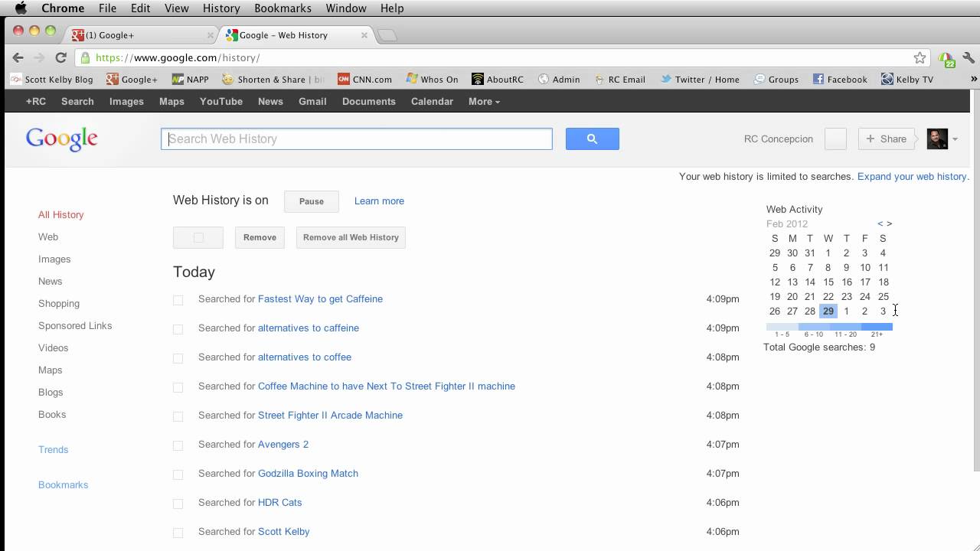Screen dimensions: 980x551
Task: Click Expand your web history link
Action: pos(912,176)
